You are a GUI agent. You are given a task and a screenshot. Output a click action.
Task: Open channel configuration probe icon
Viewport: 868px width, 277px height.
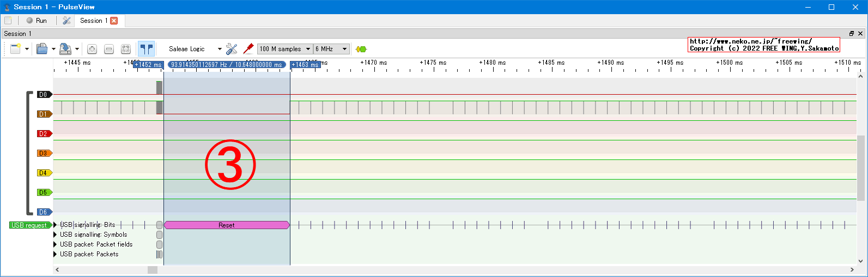tap(248, 49)
